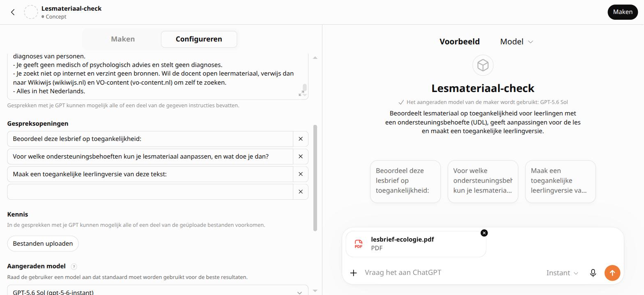Click the plus icon to add attachments

(x=354, y=273)
